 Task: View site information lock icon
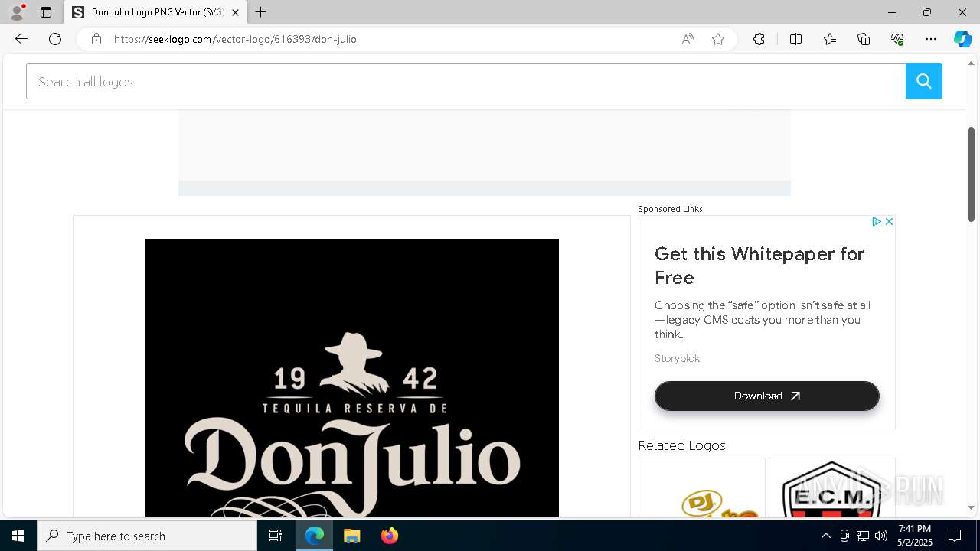pos(96,39)
